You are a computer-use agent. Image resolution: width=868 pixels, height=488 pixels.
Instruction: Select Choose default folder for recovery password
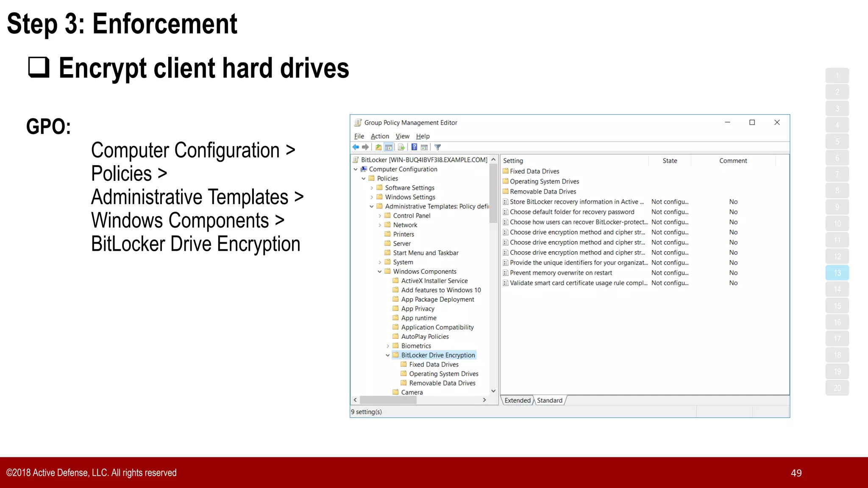(572, 212)
